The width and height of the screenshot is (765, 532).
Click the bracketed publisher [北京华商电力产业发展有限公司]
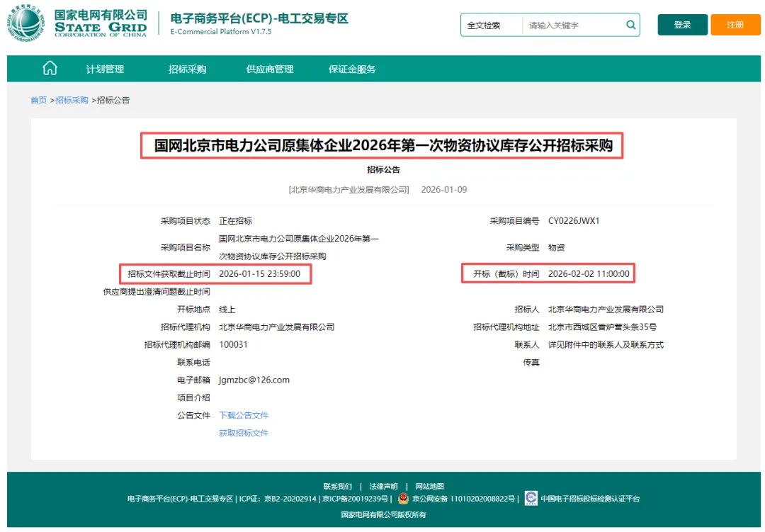[x=348, y=189]
